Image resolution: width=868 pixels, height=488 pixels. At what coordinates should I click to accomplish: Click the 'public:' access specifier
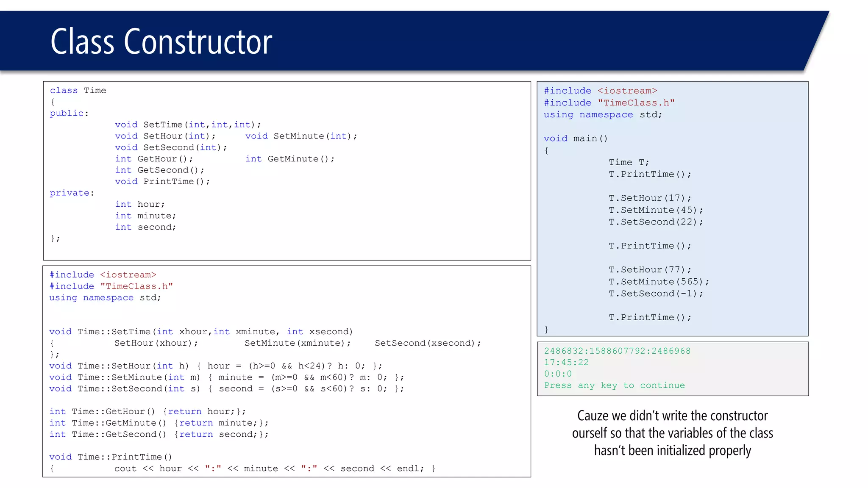(69, 113)
